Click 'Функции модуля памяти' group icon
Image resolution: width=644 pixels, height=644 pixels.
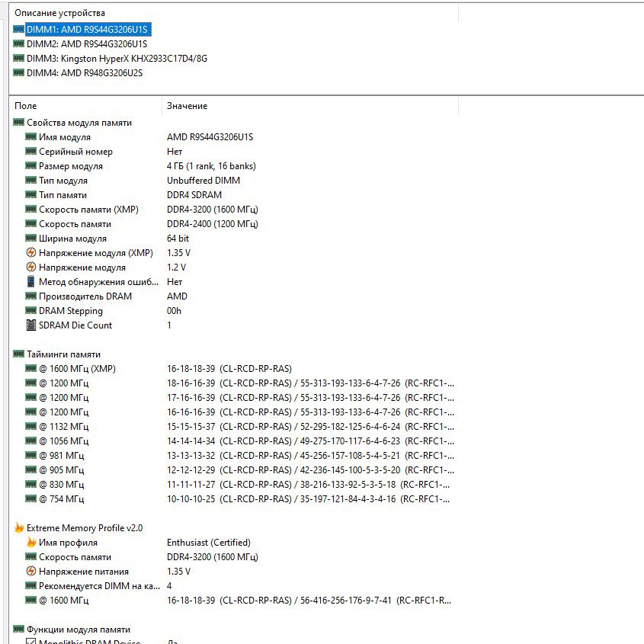[18, 629]
